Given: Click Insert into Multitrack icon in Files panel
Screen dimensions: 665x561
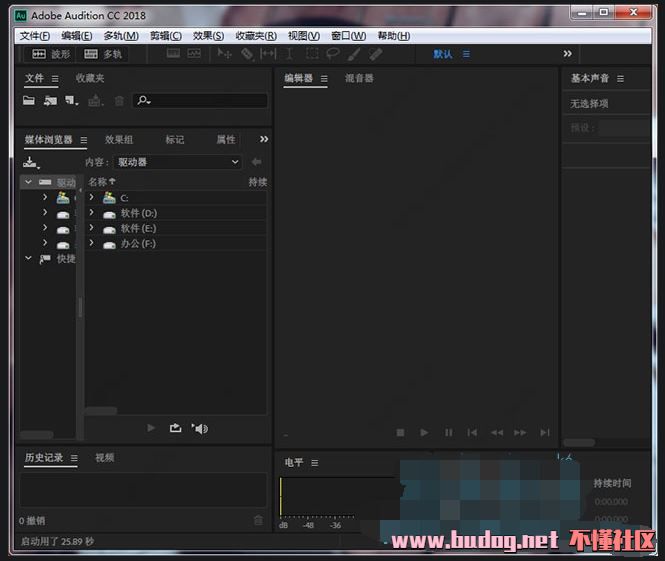Looking at the screenshot, I should [95, 100].
